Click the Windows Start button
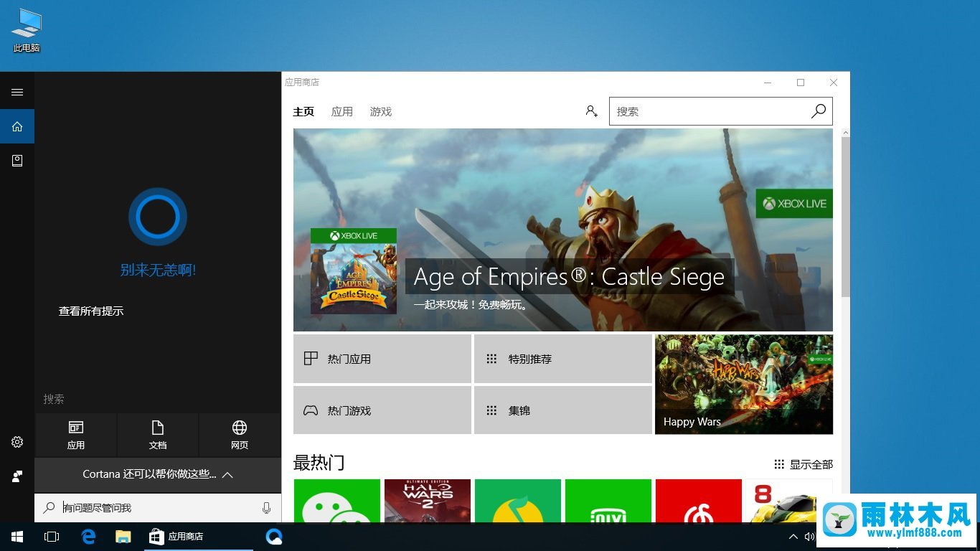 (17, 537)
